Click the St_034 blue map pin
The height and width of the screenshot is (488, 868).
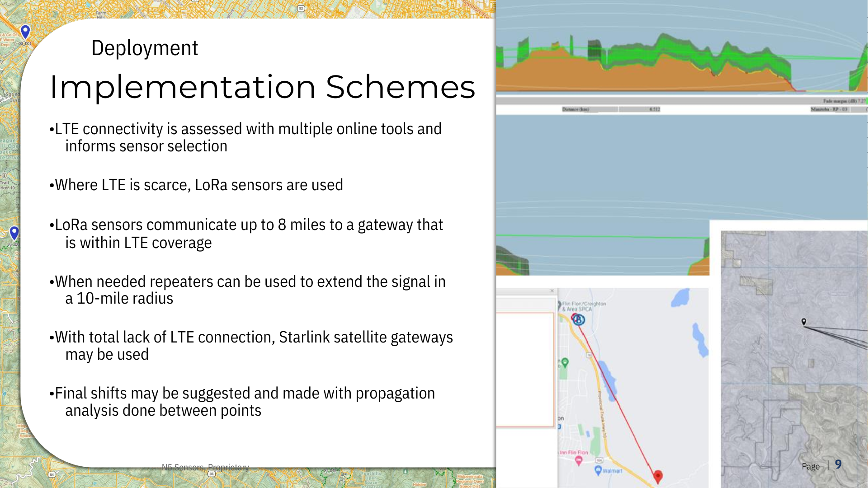(x=14, y=233)
